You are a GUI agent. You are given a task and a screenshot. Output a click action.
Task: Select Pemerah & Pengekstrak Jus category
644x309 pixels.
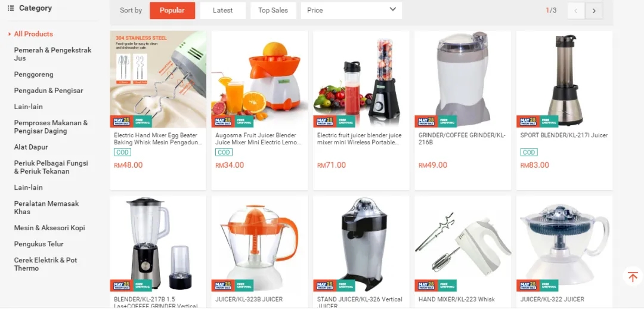pos(52,54)
